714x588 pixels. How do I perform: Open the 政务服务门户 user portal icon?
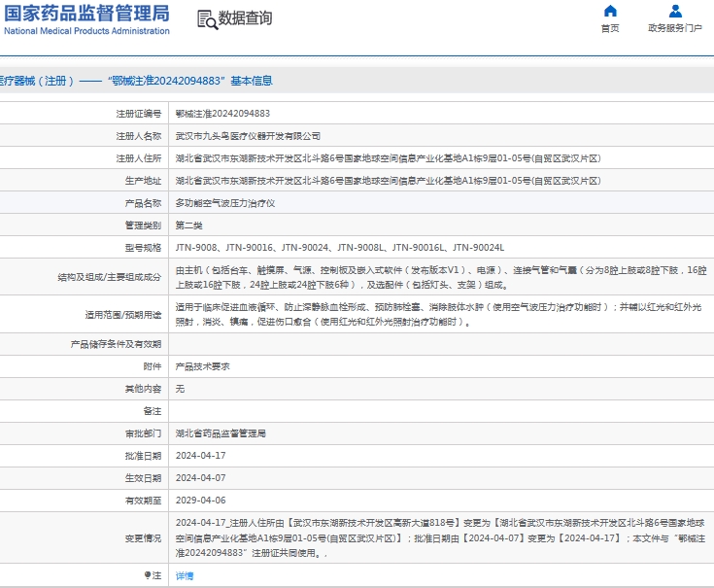click(675, 11)
